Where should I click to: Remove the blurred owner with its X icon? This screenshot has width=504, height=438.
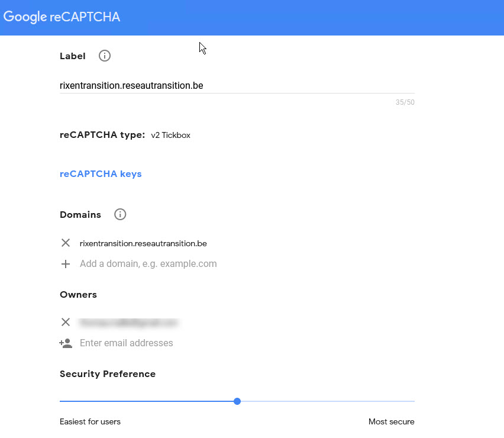66,322
